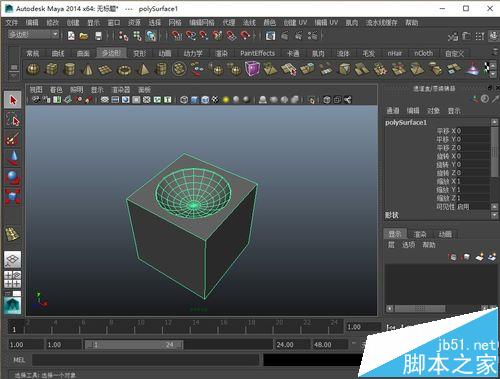Click the 24.00 playback end field

291,345
